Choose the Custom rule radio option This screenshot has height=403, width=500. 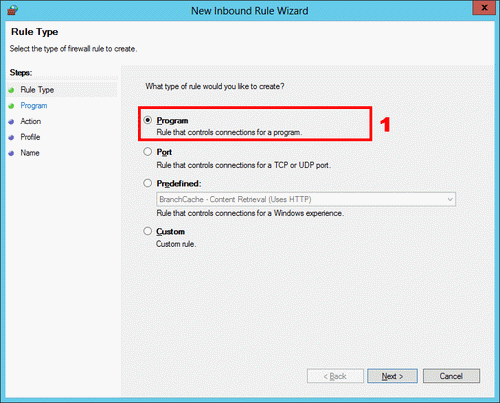click(148, 231)
